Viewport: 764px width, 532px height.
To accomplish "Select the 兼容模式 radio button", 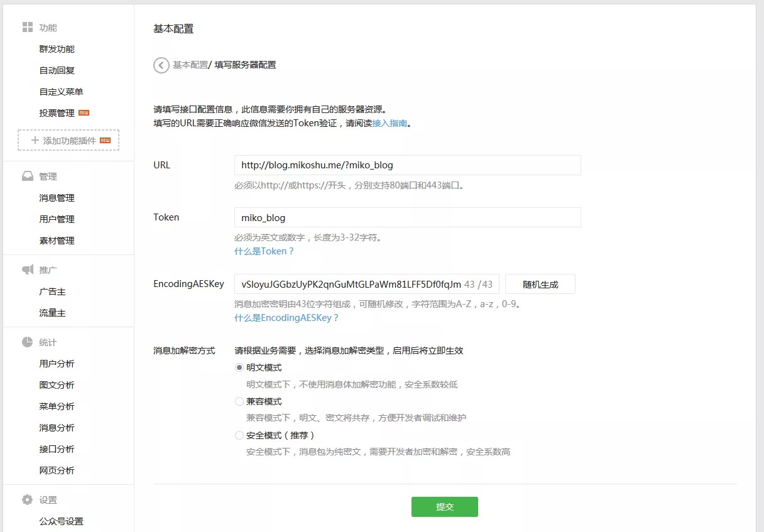I will click(239, 401).
